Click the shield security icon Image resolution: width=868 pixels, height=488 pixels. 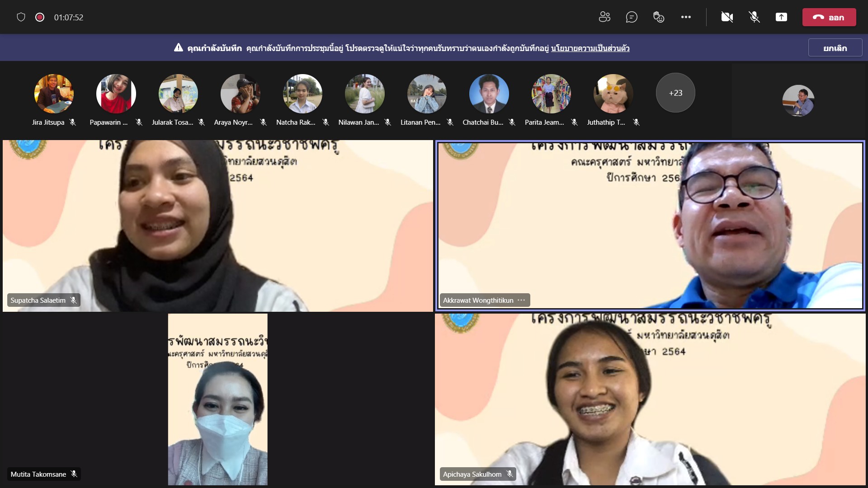tap(21, 17)
